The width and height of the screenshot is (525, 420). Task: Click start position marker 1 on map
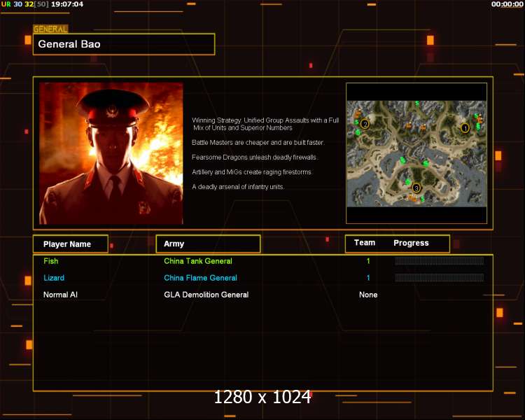click(x=465, y=128)
